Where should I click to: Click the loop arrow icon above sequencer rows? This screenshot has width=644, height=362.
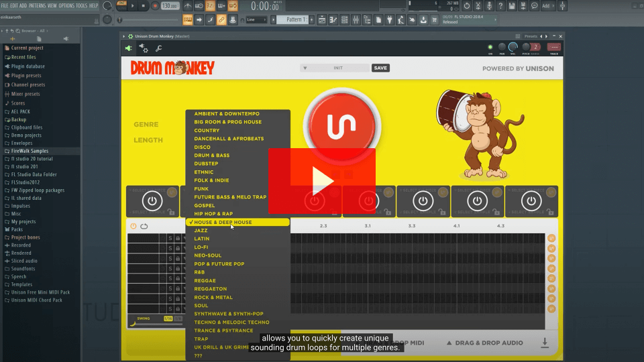coord(144,226)
